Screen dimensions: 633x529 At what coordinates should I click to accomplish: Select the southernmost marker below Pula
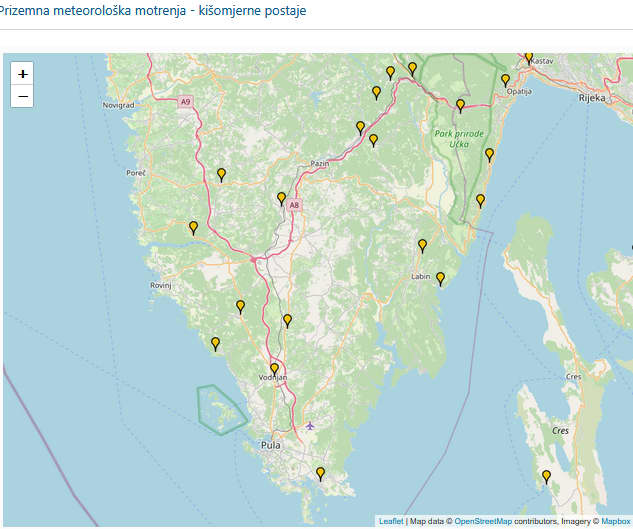(320, 473)
